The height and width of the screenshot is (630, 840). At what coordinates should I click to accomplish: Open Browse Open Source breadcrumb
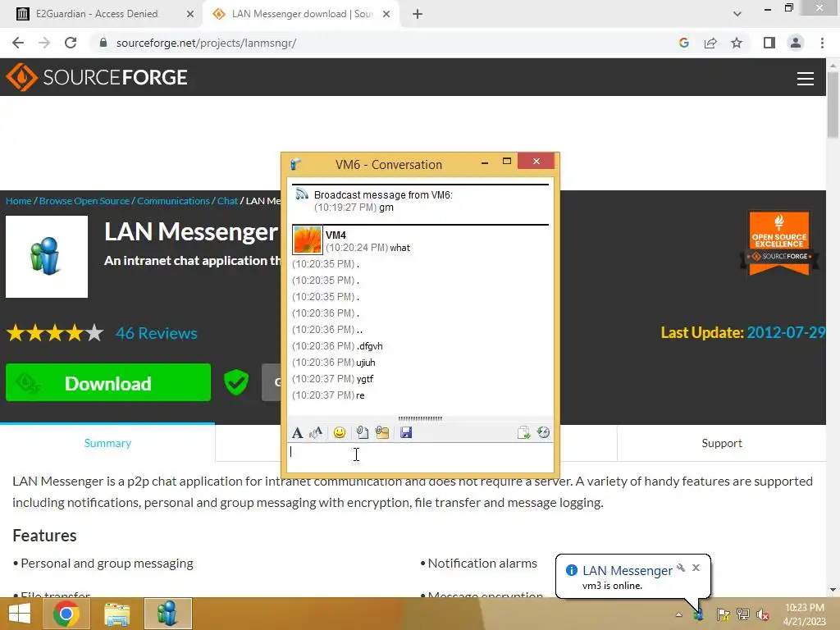pos(84,201)
